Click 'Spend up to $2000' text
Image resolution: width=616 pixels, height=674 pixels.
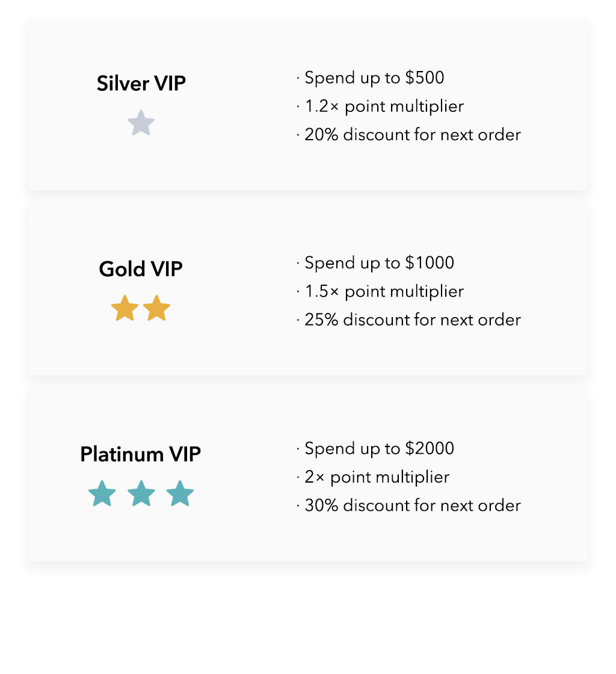(379, 448)
